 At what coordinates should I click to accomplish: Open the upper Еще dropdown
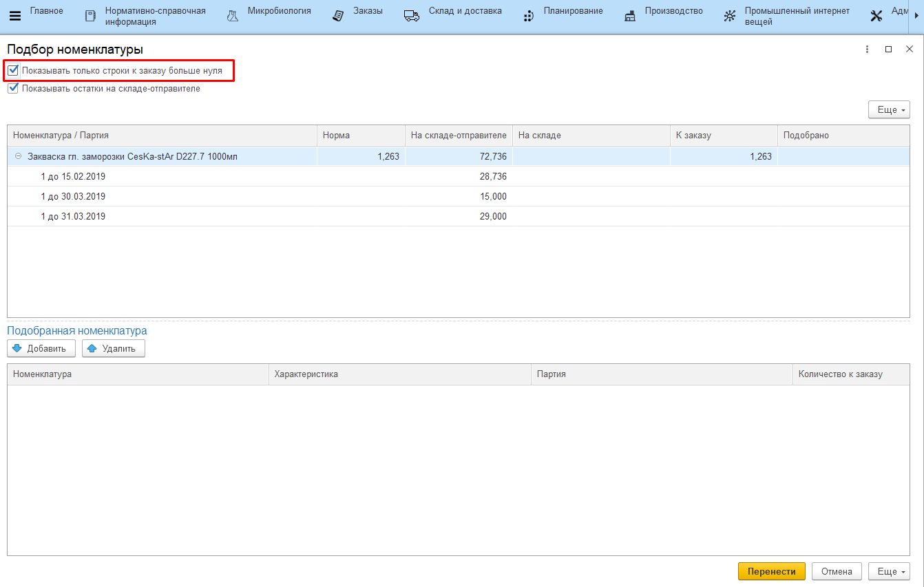pyautogui.click(x=889, y=110)
